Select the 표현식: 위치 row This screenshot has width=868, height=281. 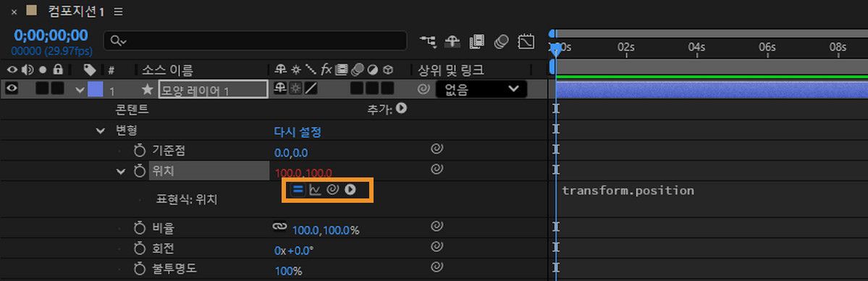tap(187, 200)
